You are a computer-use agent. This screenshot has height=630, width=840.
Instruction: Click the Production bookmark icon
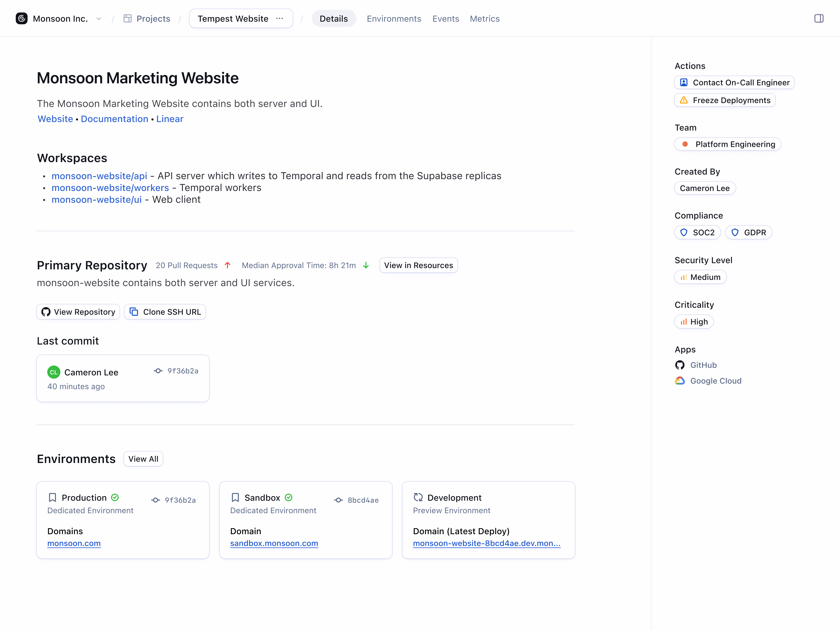[52, 497]
